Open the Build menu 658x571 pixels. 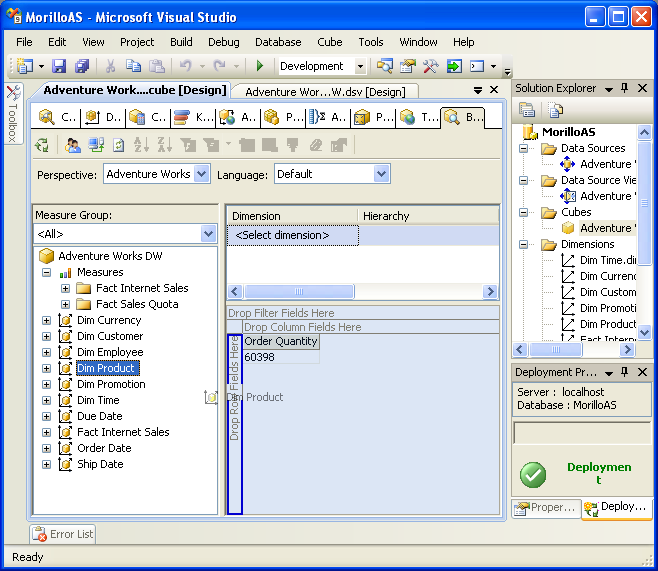tap(181, 42)
